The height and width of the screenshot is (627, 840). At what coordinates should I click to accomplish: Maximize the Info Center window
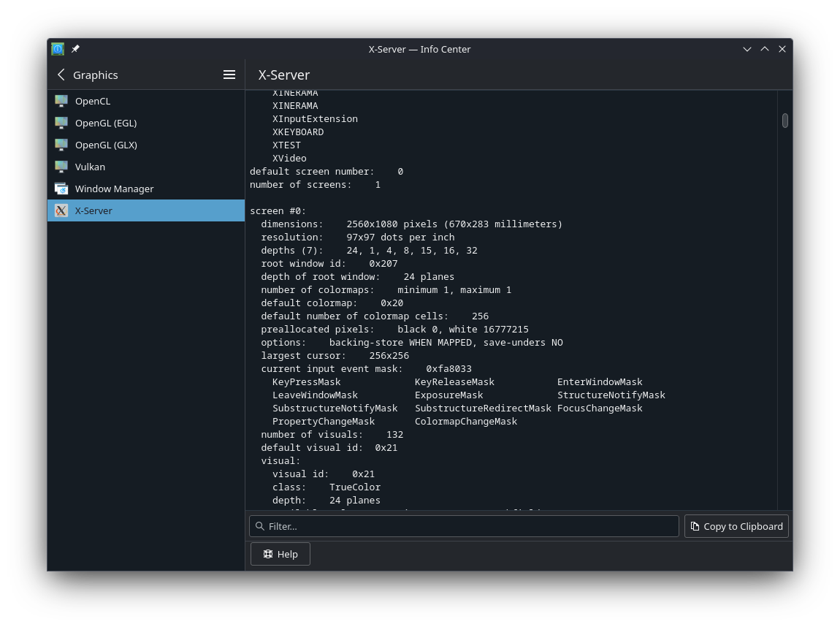click(765, 49)
